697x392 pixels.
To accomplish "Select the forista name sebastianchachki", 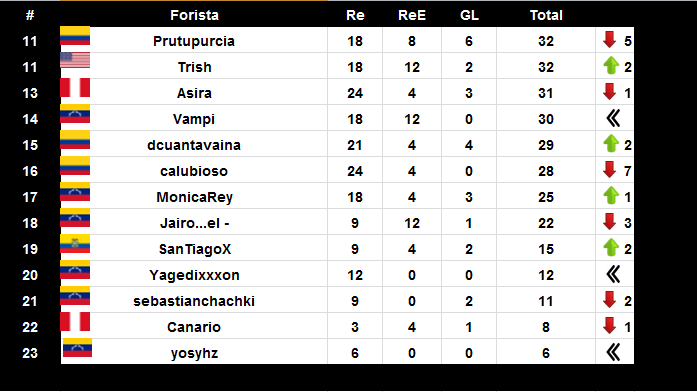I will (x=194, y=301).
